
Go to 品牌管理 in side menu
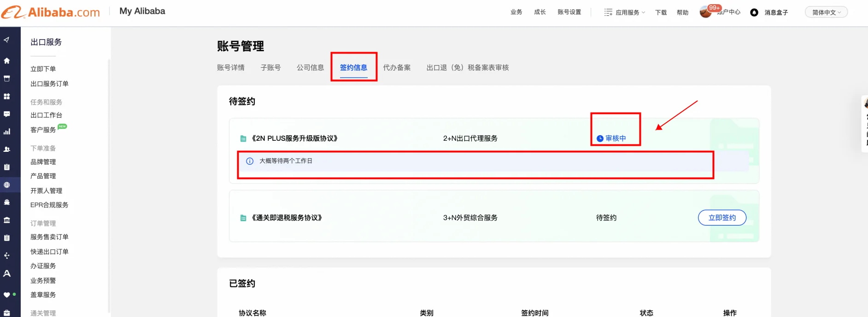[x=43, y=162]
